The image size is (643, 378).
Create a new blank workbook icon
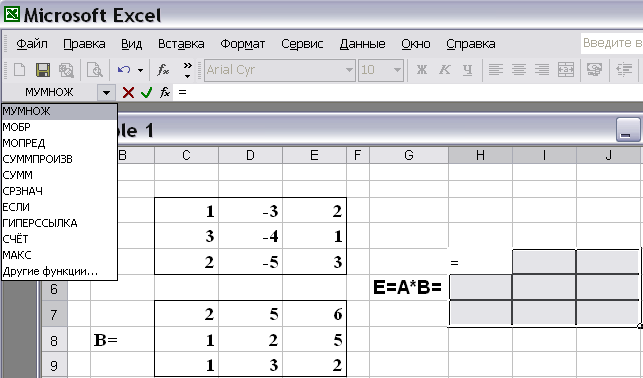pos(19,70)
